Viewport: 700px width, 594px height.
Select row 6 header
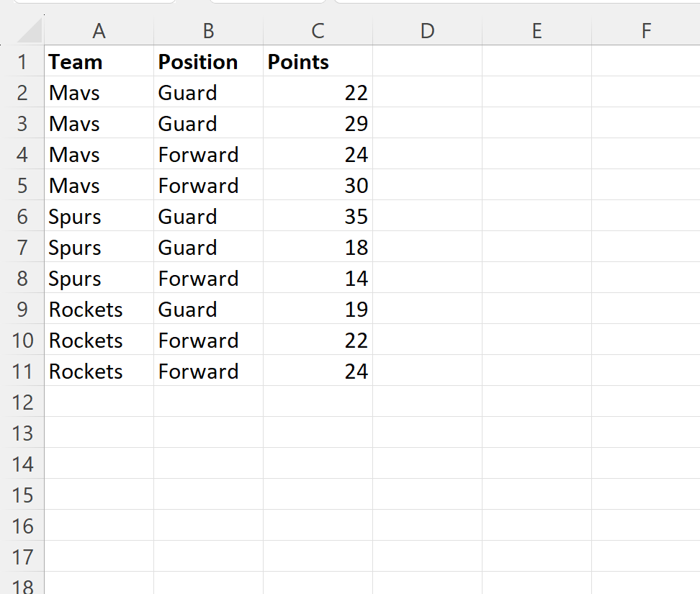pos(22,217)
